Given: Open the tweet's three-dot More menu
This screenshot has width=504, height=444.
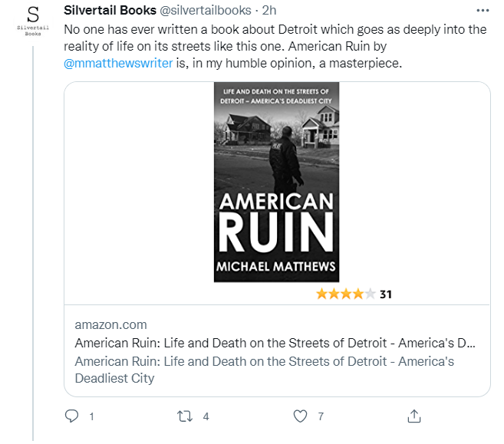Looking at the screenshot, I should pyautogui.click(x=481, y=12).
